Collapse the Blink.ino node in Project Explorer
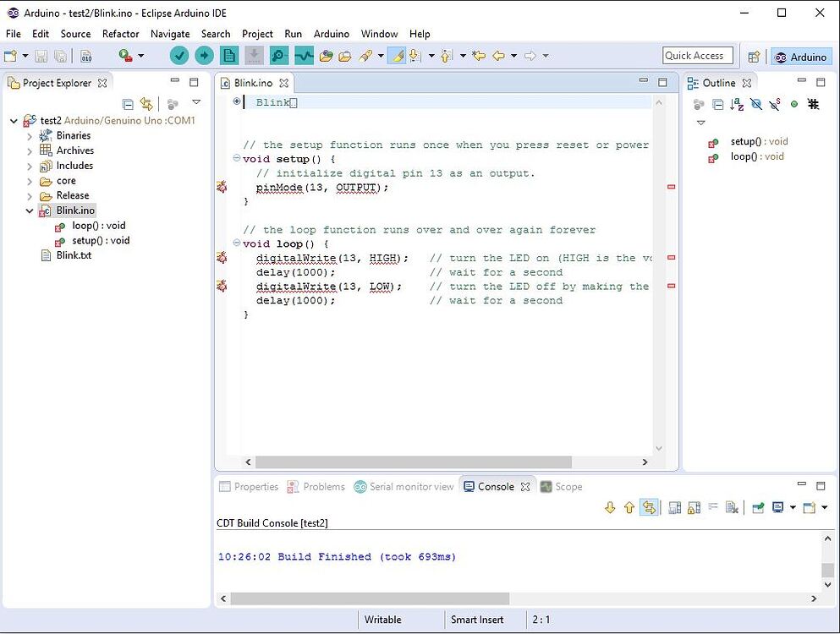 coord(30,210)
